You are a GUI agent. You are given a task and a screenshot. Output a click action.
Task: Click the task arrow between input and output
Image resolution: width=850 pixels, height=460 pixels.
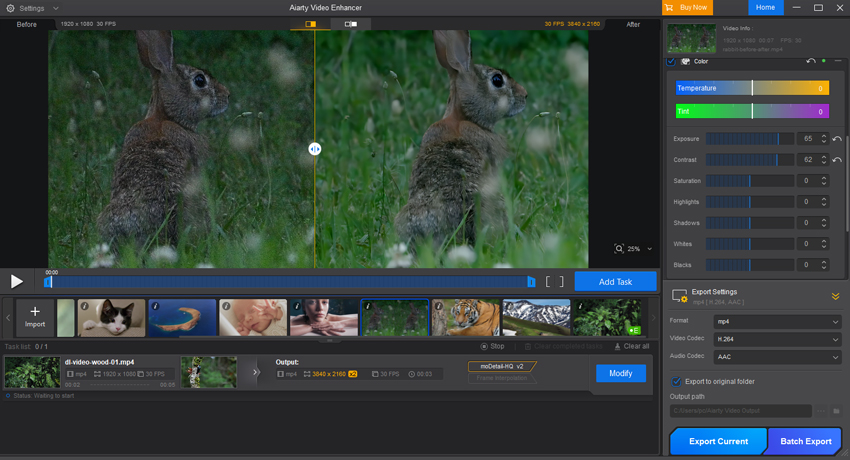(x=256, y=372)
